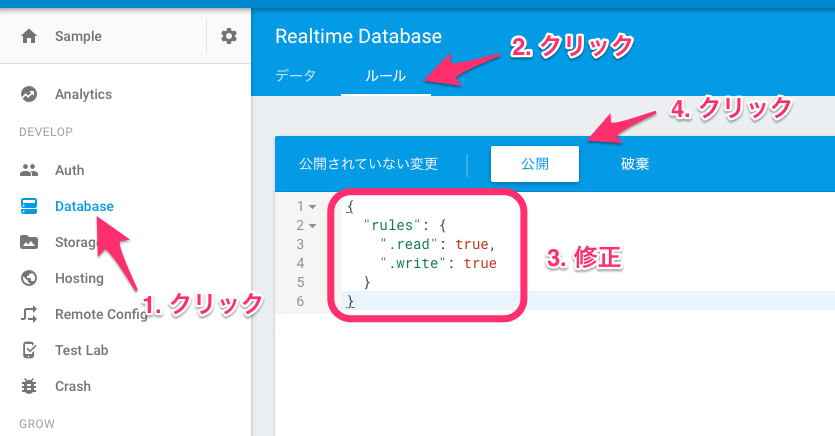Click the DEVELOP section header
The width and height of the screenshot is (835, 436).
click(46, 132)
